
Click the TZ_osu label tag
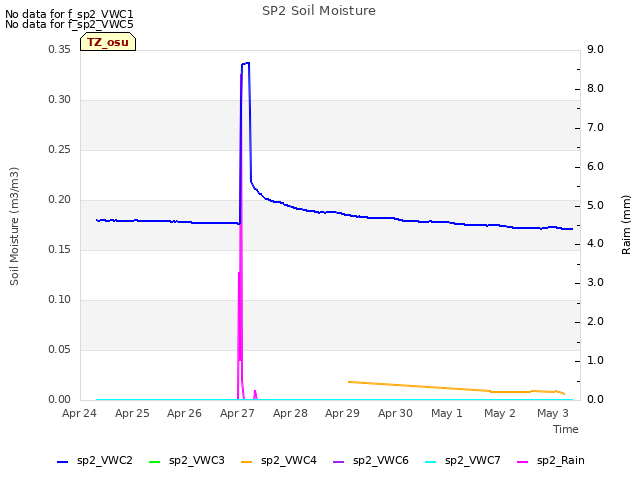coord(108,42)
